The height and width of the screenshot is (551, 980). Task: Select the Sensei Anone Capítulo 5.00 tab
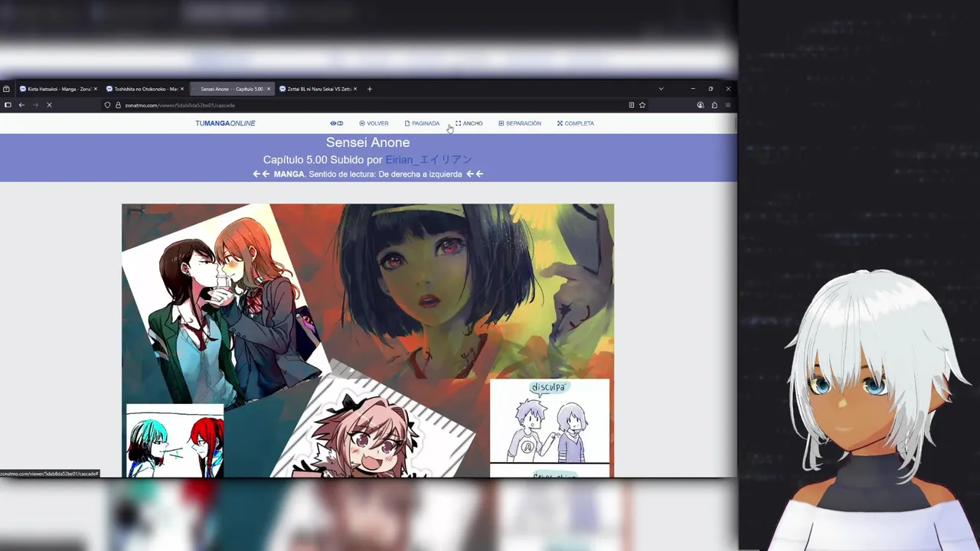pos(231,89)
